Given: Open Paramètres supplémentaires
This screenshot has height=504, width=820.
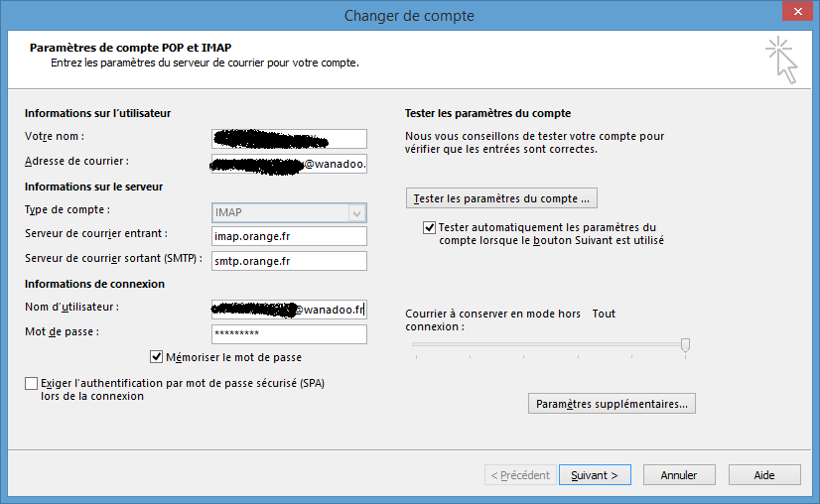Looking at the screenshot, I should 612,404.
